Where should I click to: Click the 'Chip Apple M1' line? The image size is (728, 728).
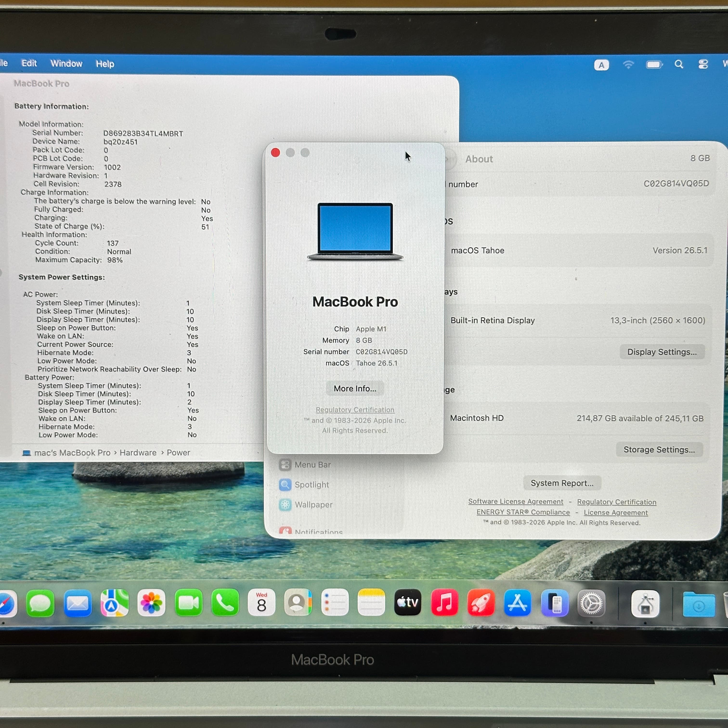[360, 329]
